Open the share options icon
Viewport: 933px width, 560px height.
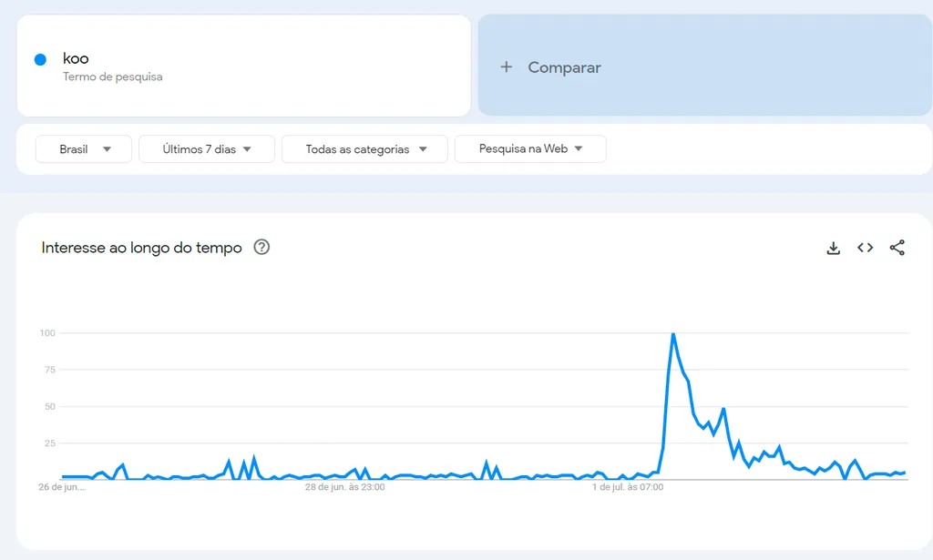tap(897, 247)
